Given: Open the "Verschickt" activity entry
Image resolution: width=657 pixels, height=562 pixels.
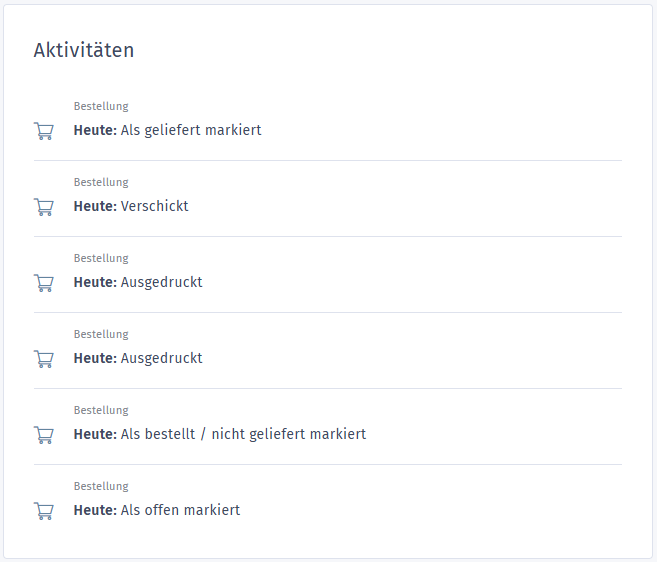Looking at the screenshot, I should (154, 206).
